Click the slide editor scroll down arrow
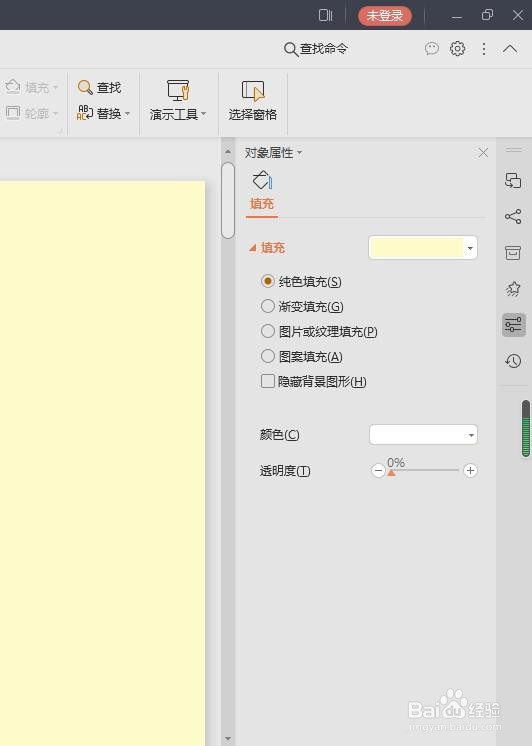 click(228, 738)
